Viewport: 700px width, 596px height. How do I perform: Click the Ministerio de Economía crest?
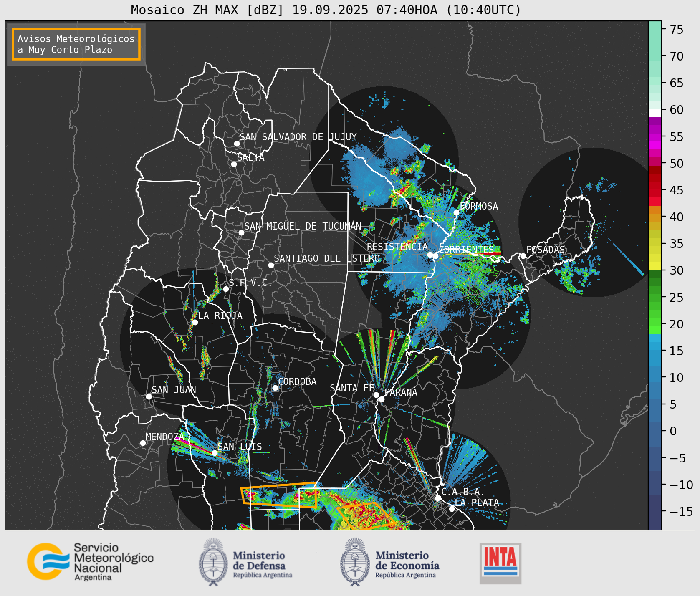(x=356, y=562)
